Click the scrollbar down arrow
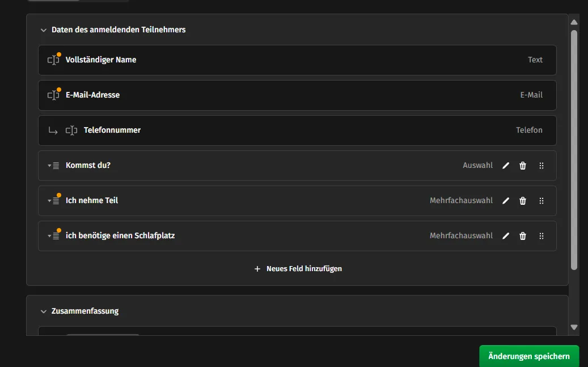The height and width of the screenshot is (367, 588). [x=574, y=327]
